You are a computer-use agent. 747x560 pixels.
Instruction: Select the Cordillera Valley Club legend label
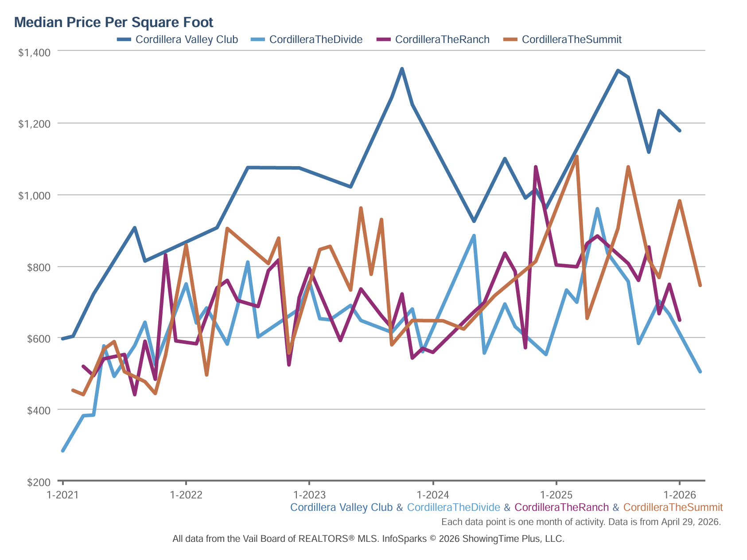point(187,39)
